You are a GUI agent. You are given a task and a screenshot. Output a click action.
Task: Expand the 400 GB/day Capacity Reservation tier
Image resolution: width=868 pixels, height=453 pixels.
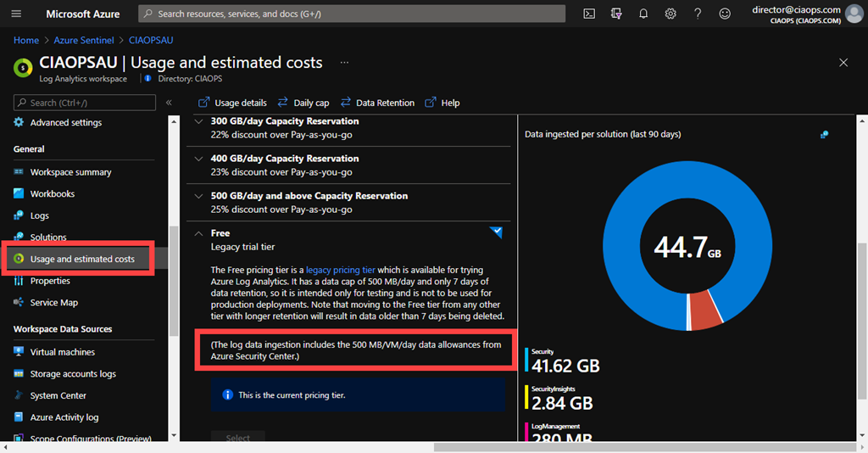tap(198, 159)
